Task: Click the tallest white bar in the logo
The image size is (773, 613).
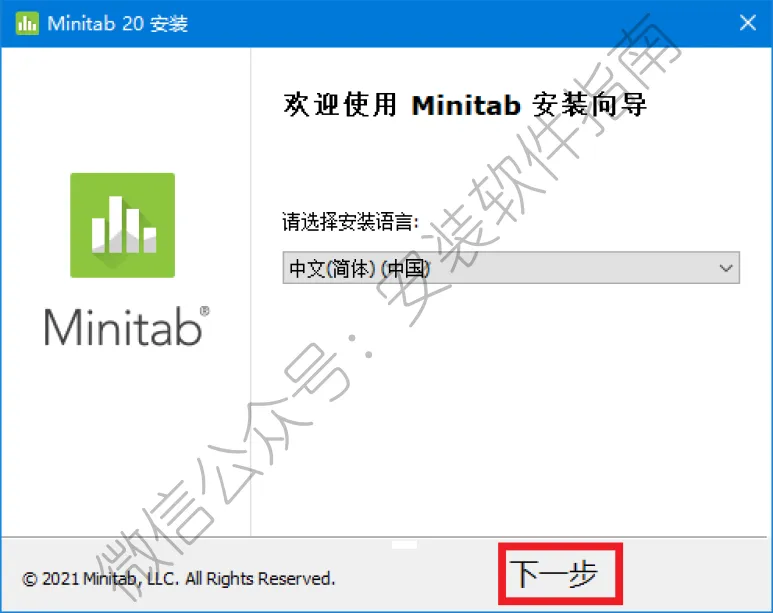Action: (116, 224)
